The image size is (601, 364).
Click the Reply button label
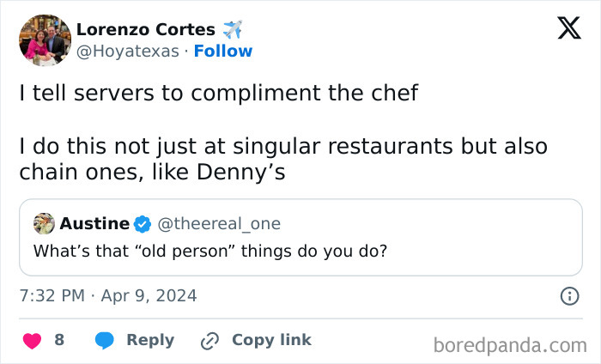(150, 340)
